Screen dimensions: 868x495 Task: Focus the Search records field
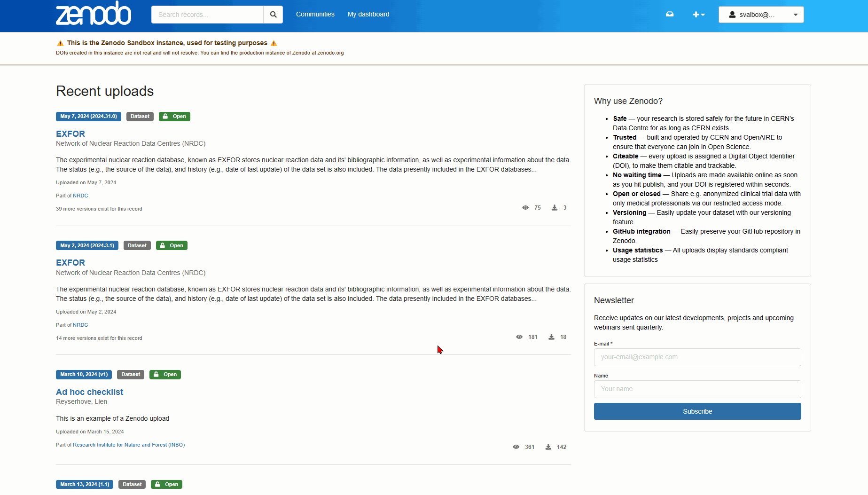[x=207, y=15]
